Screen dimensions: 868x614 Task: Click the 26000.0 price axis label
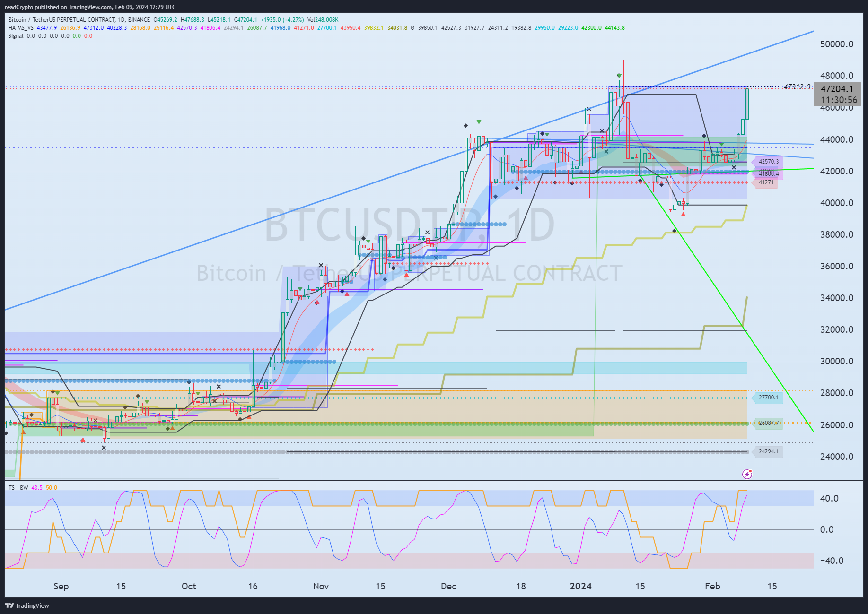[837, 425]
